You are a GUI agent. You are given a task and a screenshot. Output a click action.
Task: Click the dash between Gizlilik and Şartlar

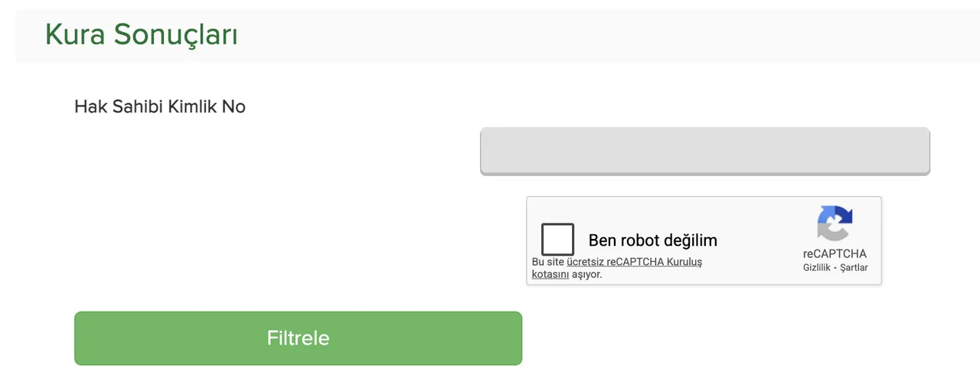[x=835, y=268]
